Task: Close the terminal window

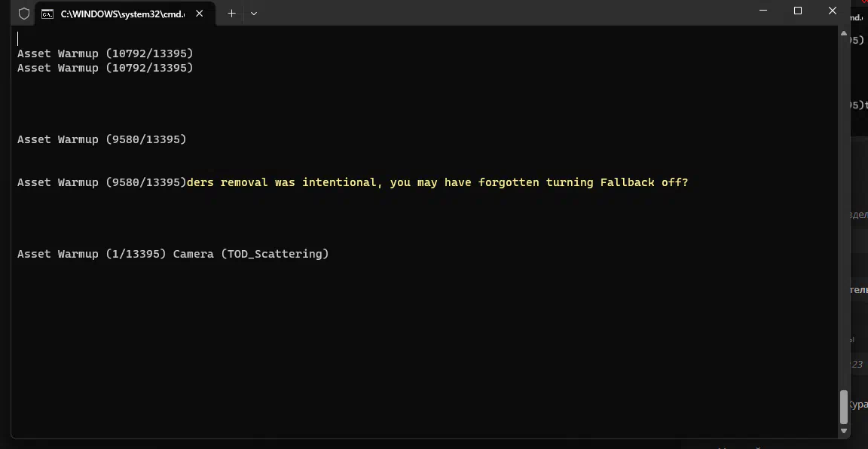Action: (832, 11)
